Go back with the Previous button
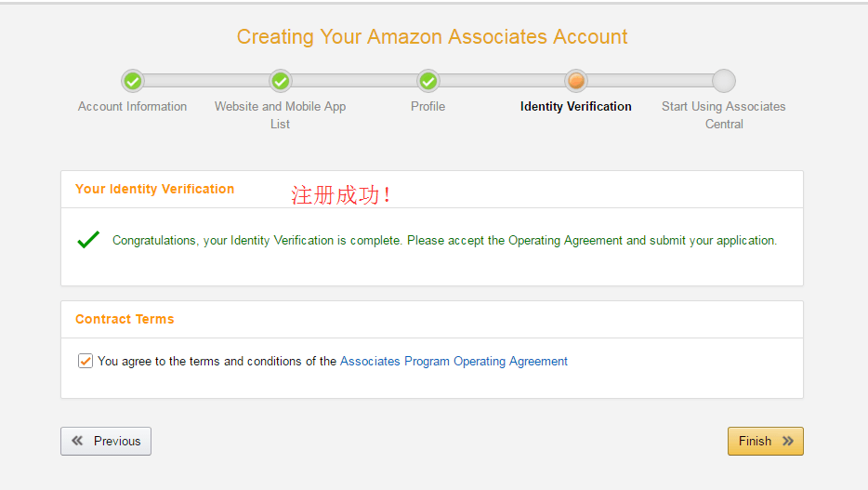 106,442
